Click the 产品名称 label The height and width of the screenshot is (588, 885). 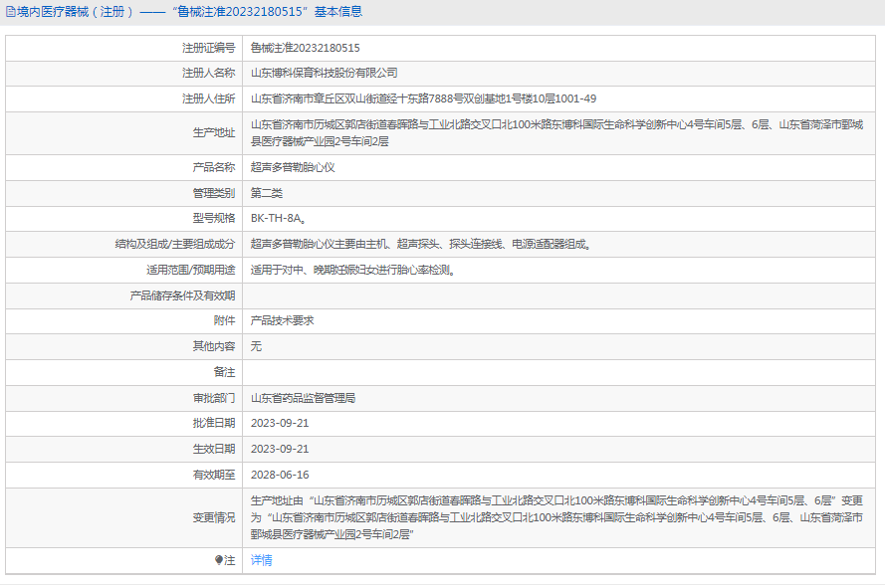tap(214, 167)
